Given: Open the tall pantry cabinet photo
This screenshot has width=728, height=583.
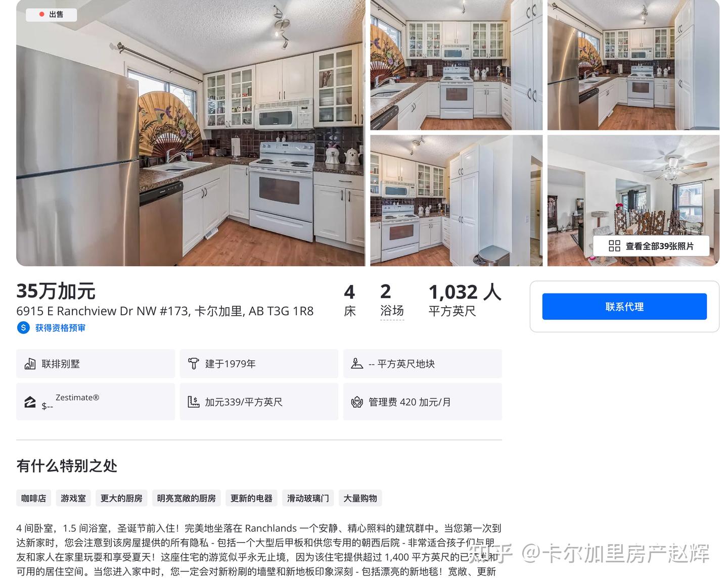Looking at the screenshot, I should tap(457, 201).
